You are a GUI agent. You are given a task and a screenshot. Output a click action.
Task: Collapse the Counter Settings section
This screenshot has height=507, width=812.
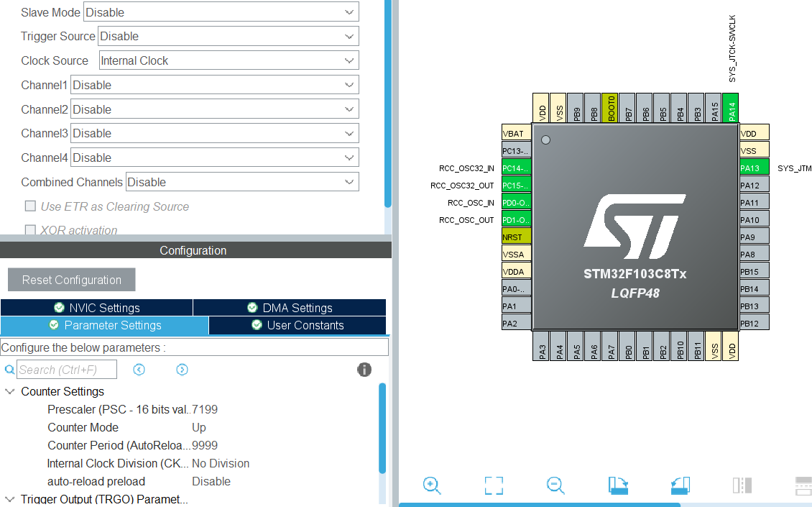point(9,391)
